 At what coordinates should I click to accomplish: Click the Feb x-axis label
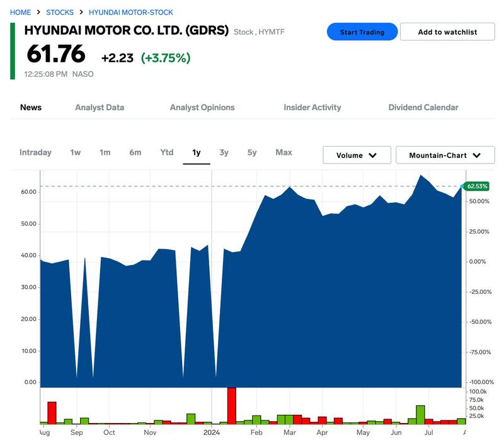(x=256, y=432)
